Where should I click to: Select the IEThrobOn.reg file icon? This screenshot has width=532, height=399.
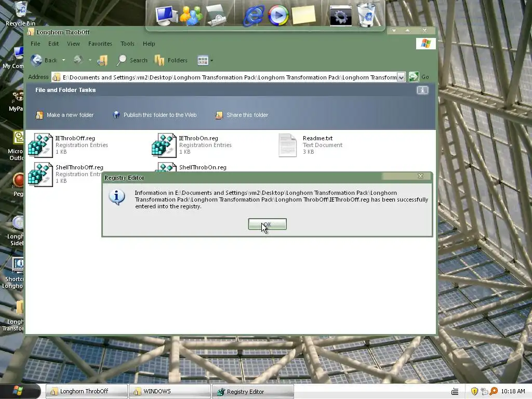coord(164,145)
